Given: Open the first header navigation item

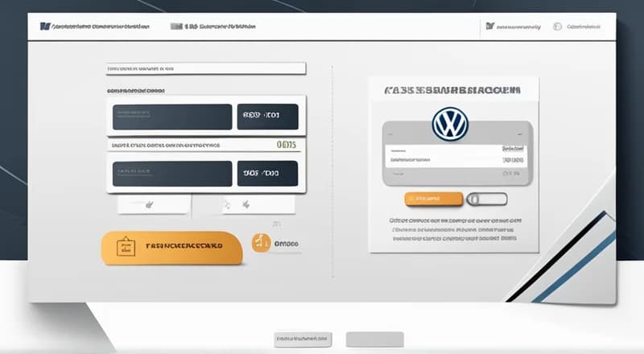Looking at the screenshot, I should pos(95,27).
